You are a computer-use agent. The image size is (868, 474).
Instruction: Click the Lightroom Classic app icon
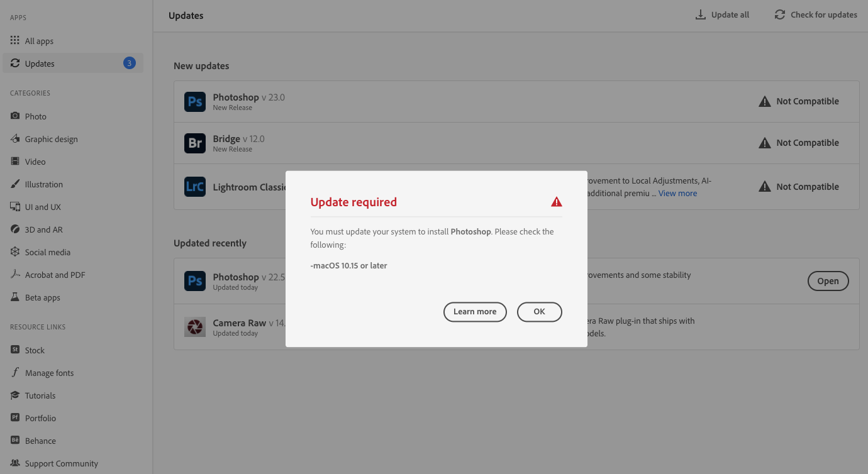tap(195, 187)
